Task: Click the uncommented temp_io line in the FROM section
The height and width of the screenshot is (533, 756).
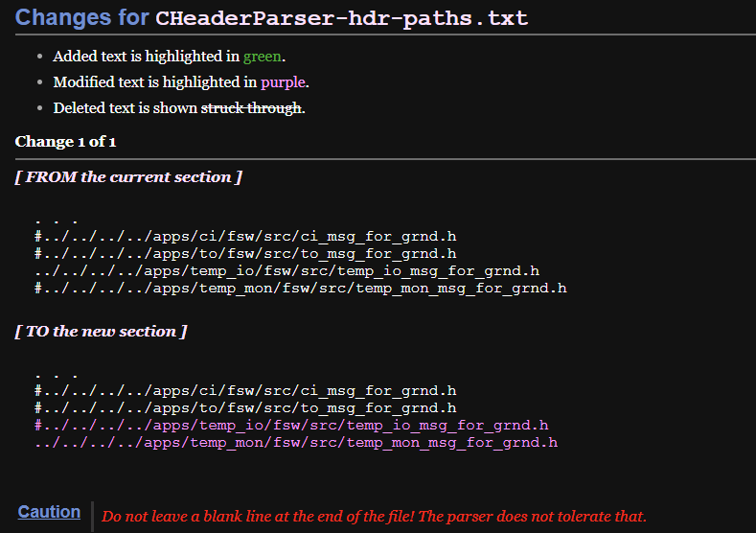Action: [x=286, y=271]
